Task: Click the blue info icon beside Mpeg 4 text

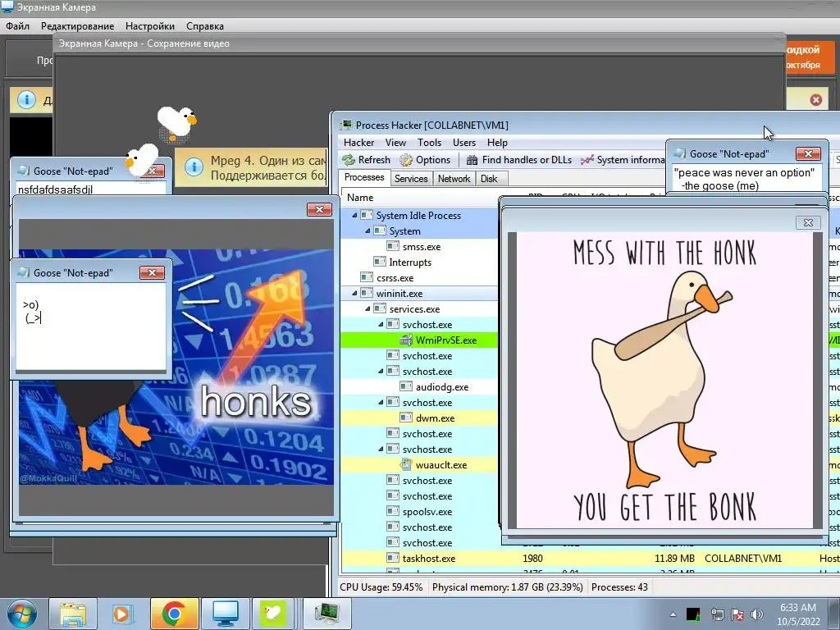Action: [194, 167]
